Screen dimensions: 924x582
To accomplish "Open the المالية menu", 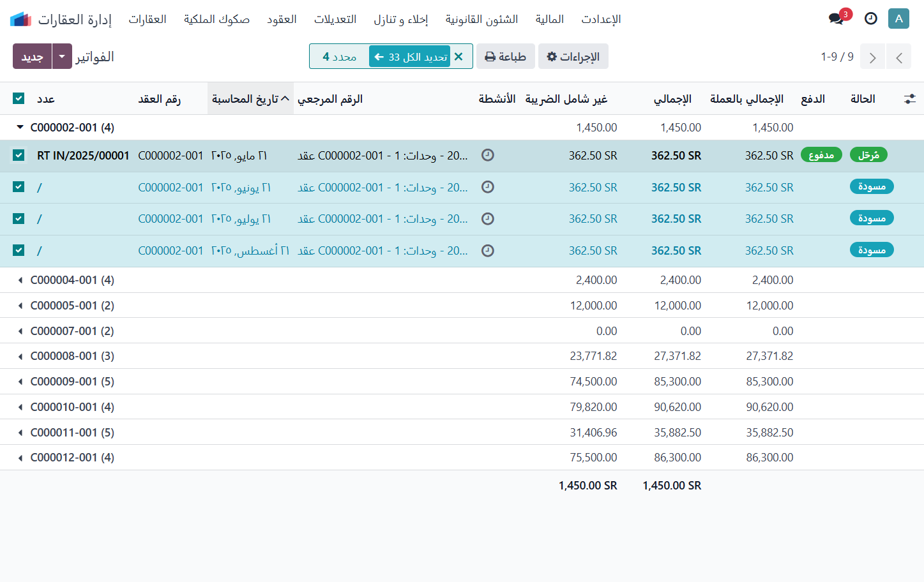I will (550, 19).
